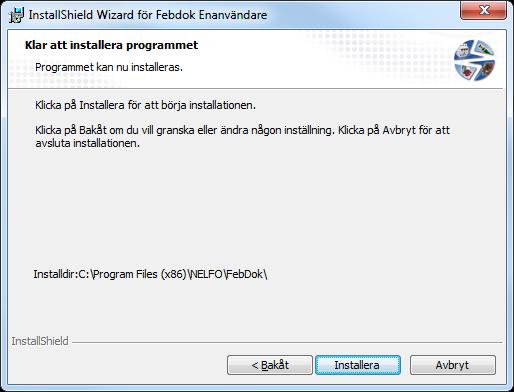Screen dimensions: 514x392
Task: Click the heading Klar att installera programmet
Action: coord(111,45)
